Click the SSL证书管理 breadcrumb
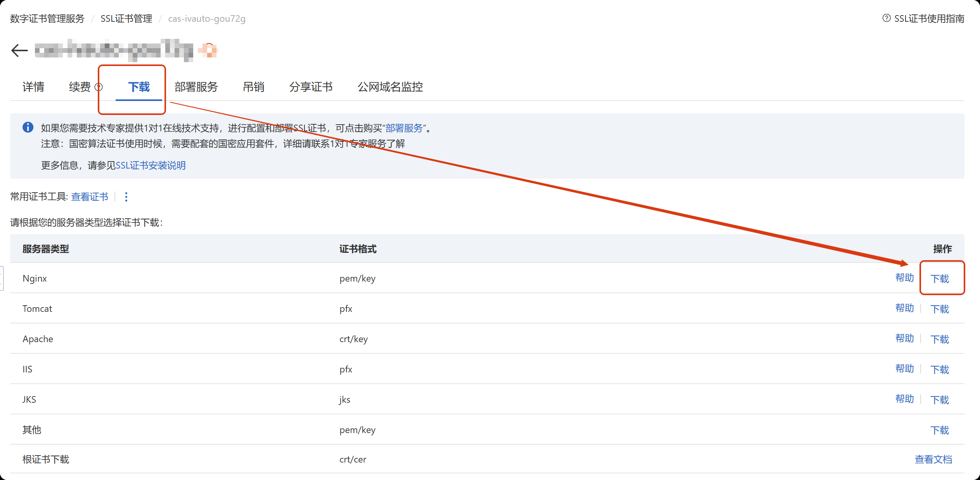The image size is (980, 480). (x=126, y=19)
